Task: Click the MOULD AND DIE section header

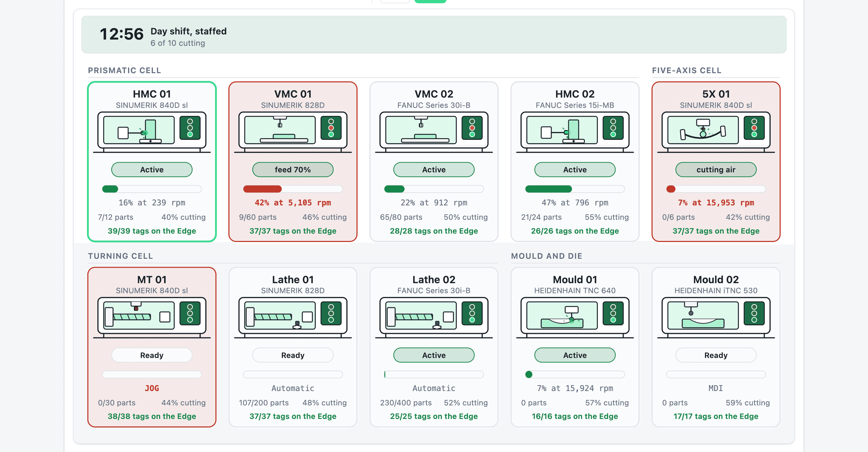Action: (x=547, y=256)
